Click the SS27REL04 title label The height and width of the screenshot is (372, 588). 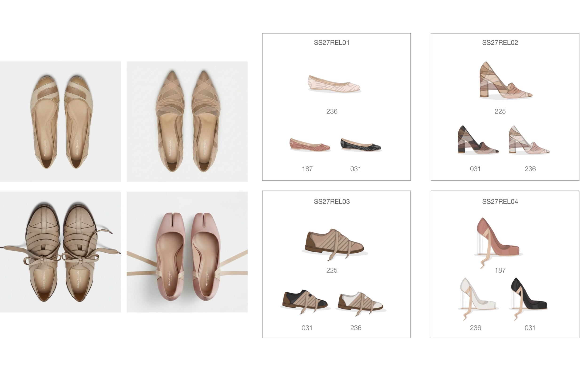500,201
